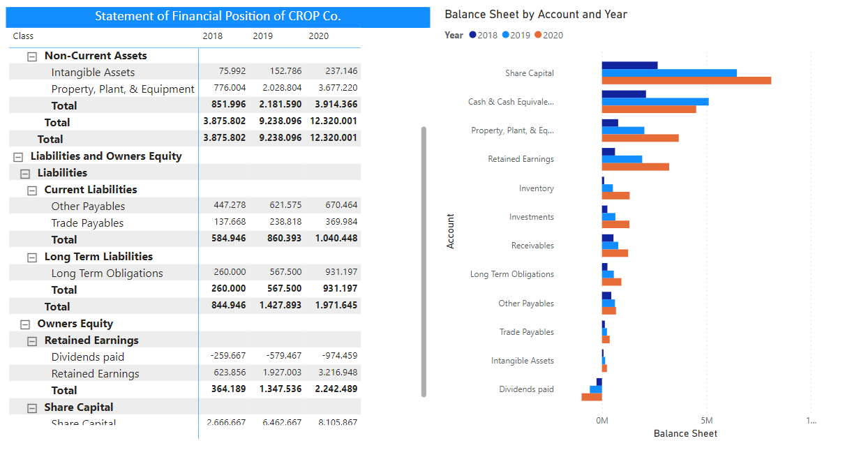Click Other Payables 2018 value 447.278
This screenshot has height=450, width=868.
[230, 205]
